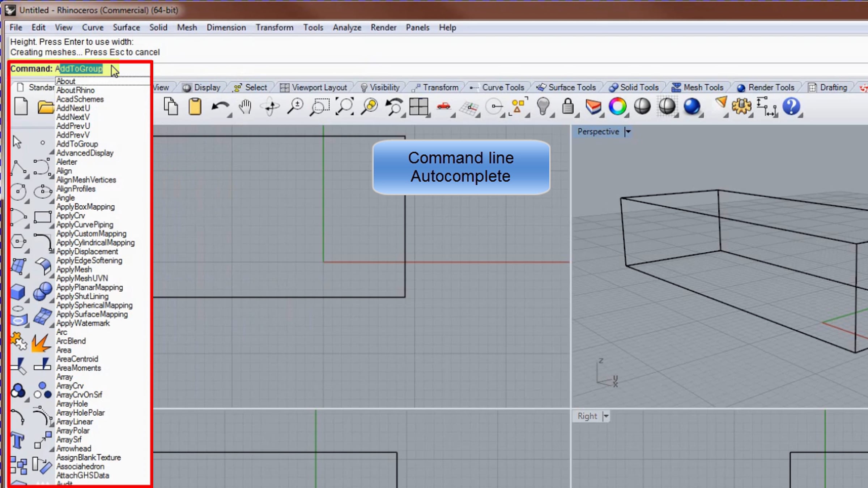The width and height of the screenshot is (868, 488).
Task: Select the Rectangle tool in sidebar
Action: pyautogui.click(x=42, y=217)
